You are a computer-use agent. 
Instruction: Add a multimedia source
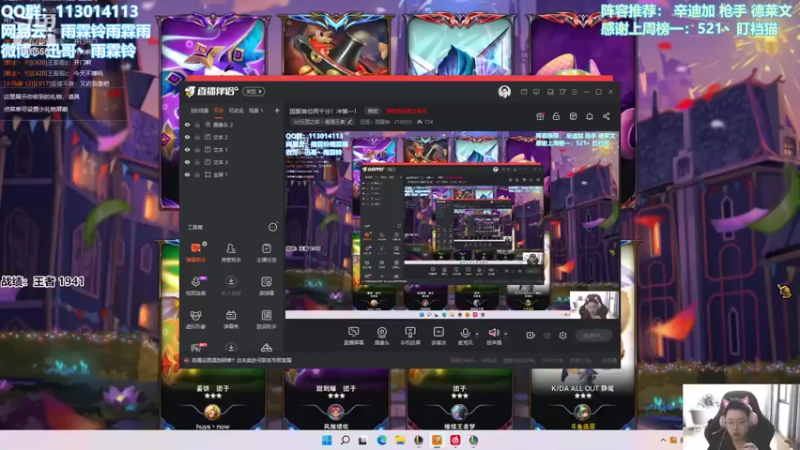tap(438, 336)
